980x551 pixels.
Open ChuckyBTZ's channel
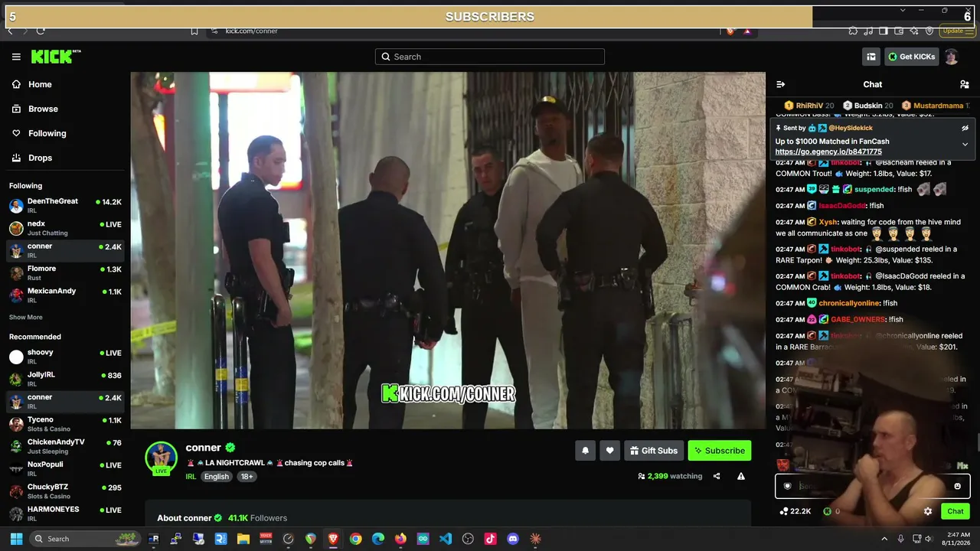pos(65,491)
